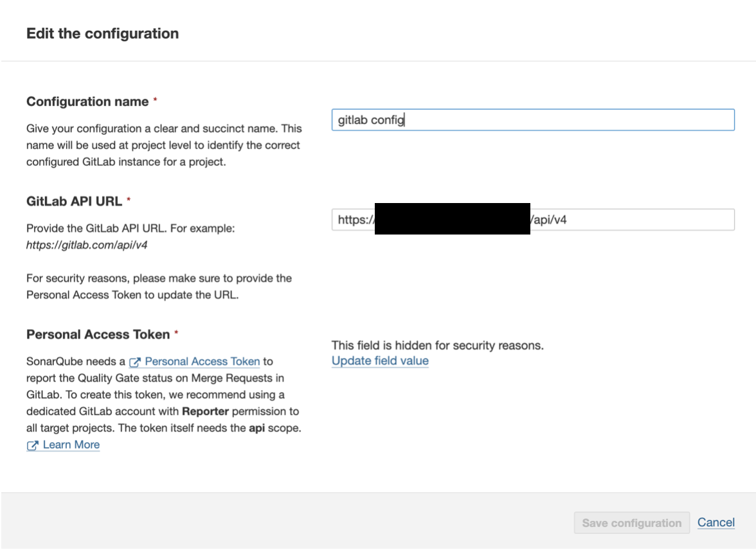This screenshot has height=550, width=756.
Task: Click inside the Configuration name input box
Action: 532,120
